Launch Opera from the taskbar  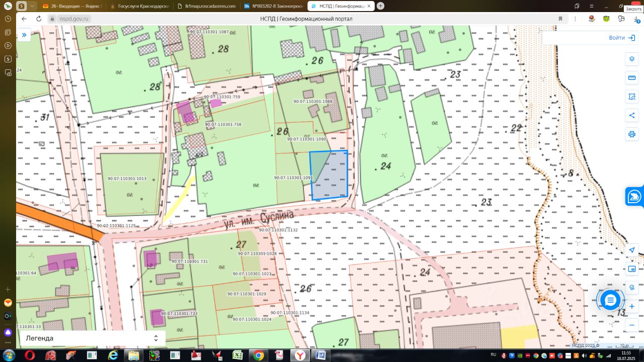30,355
